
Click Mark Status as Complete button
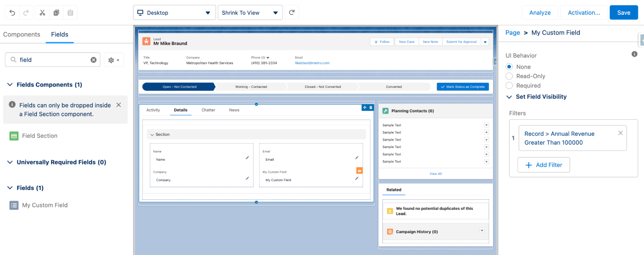coord(463,87)
